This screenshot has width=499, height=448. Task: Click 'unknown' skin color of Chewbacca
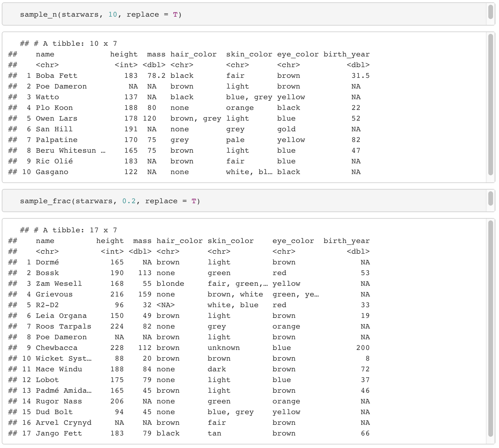(224, 348)
